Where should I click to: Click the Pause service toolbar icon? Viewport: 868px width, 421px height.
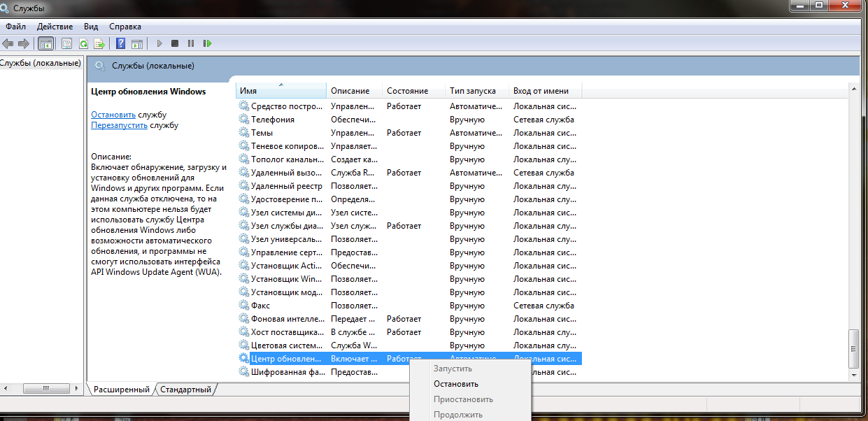[x=191, y=43]
